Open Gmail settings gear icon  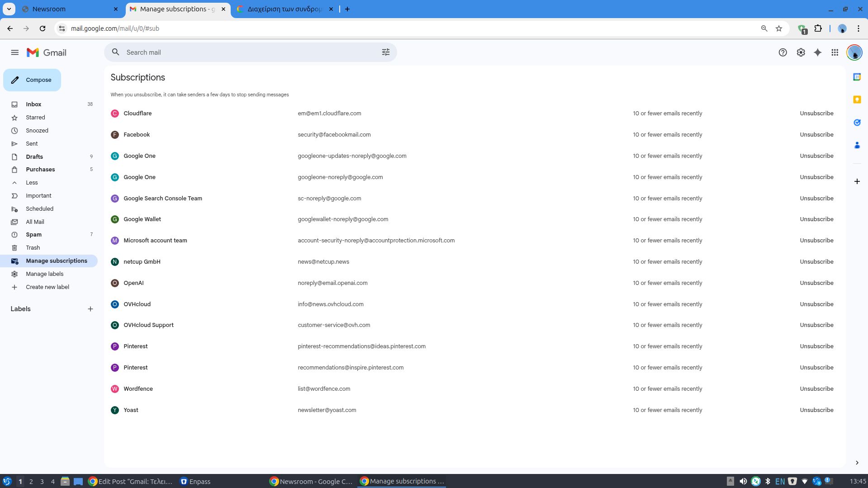coord(801,52)
